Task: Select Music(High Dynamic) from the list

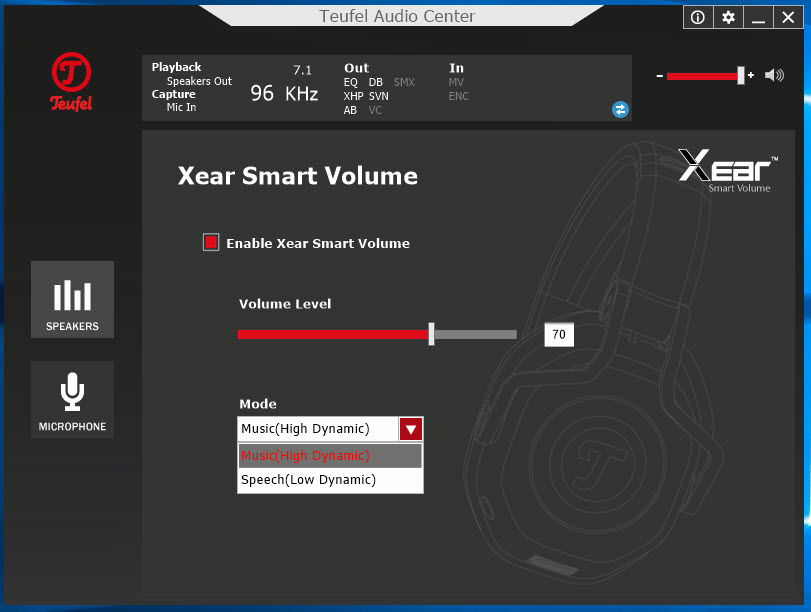Action: tap(330, 455)
